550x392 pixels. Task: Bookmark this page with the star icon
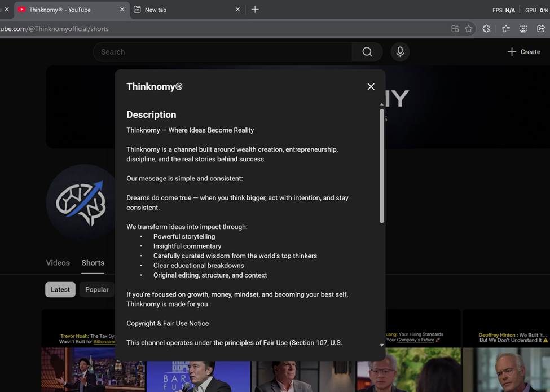[469, 29]
